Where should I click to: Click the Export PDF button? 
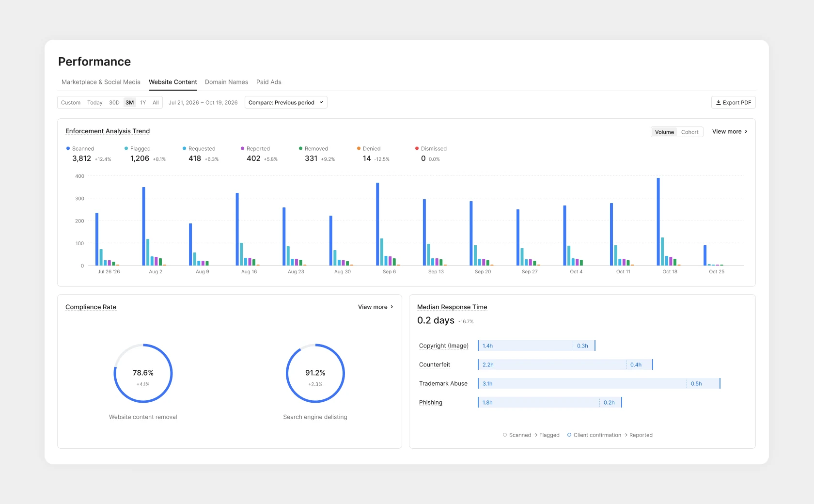click(734, 102)
